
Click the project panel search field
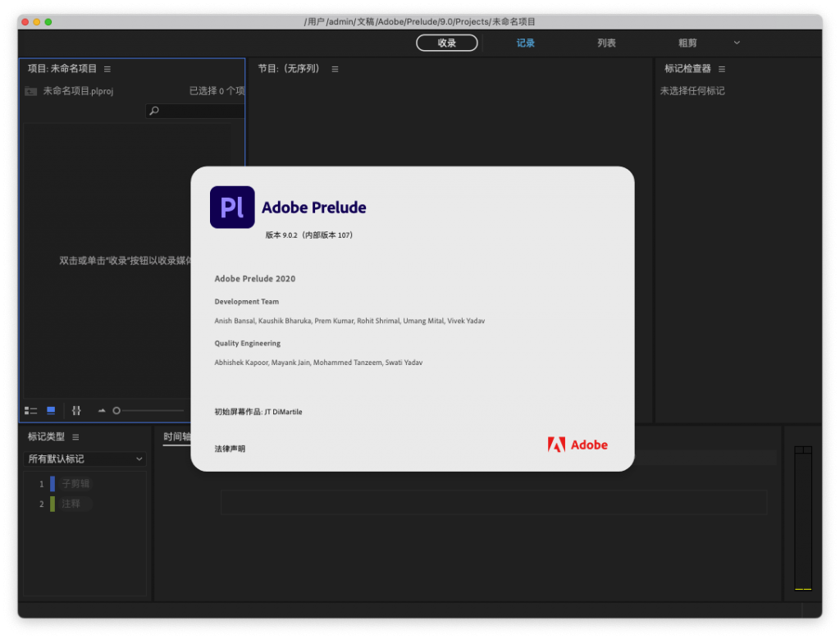pos(195,111)
